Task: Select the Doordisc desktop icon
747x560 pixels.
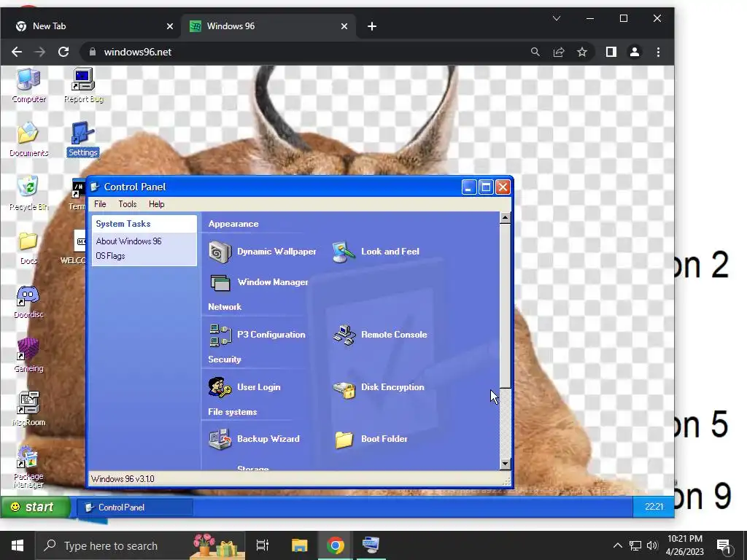Action: (28, 302)
